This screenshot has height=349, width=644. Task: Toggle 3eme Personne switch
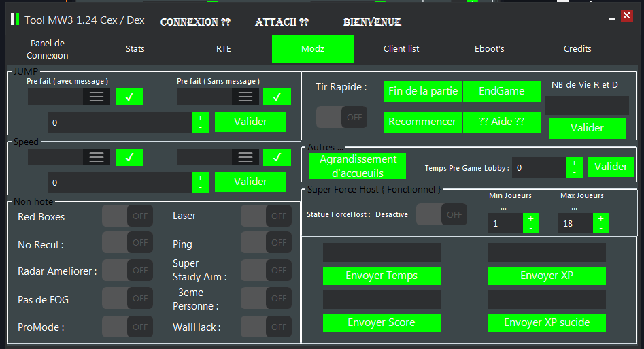(x=266, y=298)
